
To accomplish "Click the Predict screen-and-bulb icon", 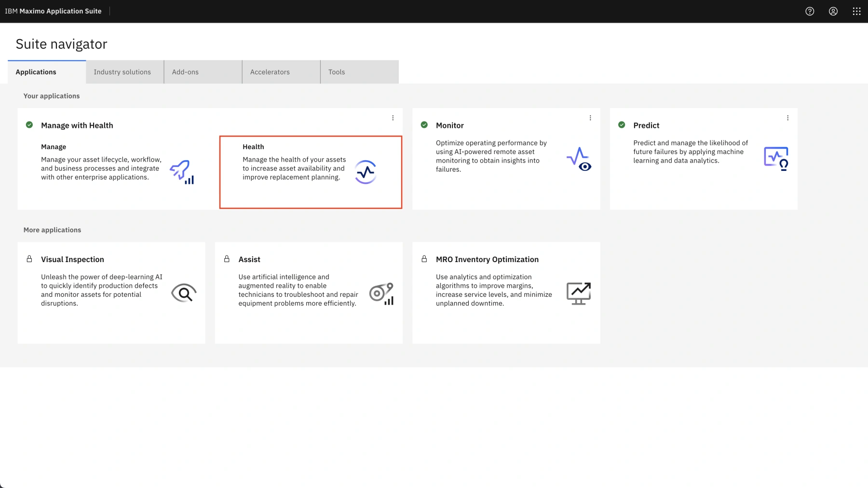I will point(776,159).
